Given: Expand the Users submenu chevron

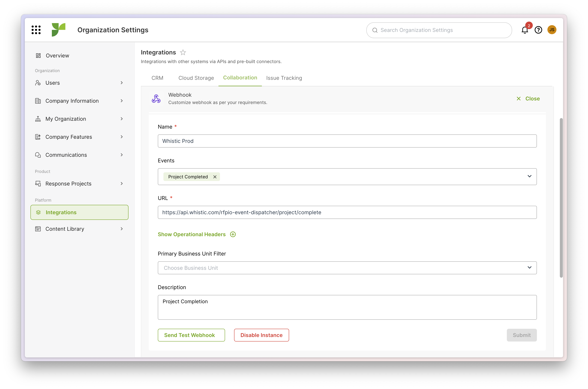Looking at the screenshot, I should (122, 83).
